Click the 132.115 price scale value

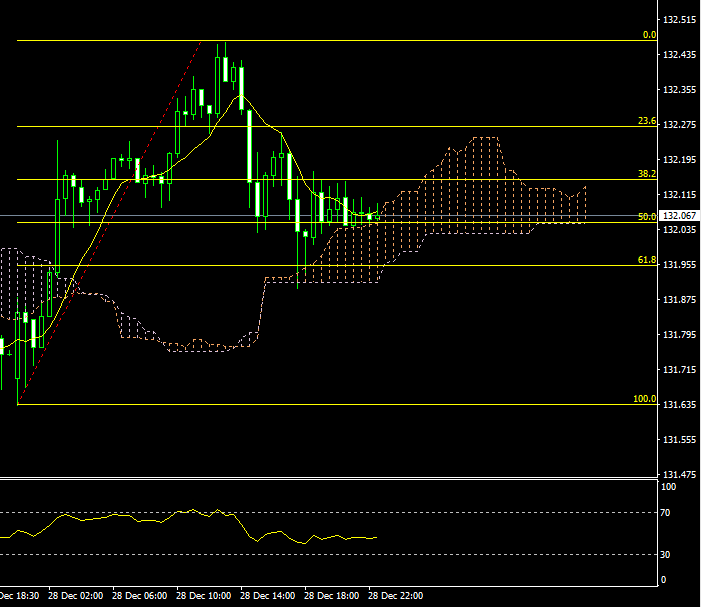(680, 194)
